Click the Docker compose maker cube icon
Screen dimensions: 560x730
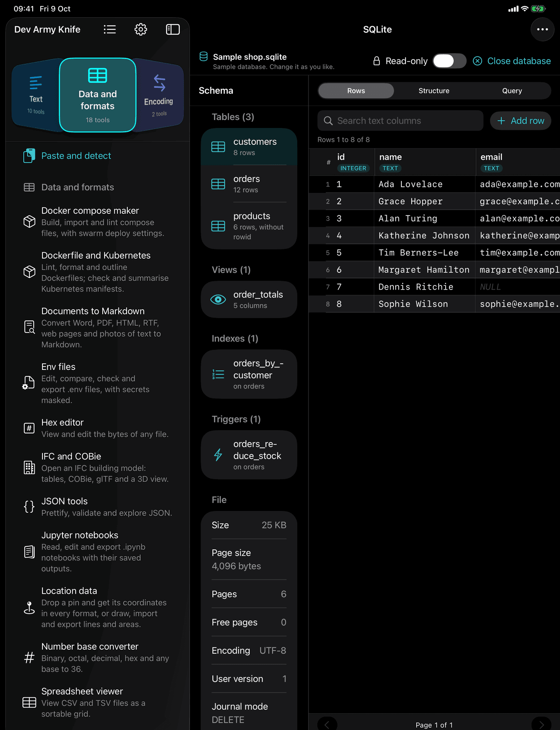29,221
